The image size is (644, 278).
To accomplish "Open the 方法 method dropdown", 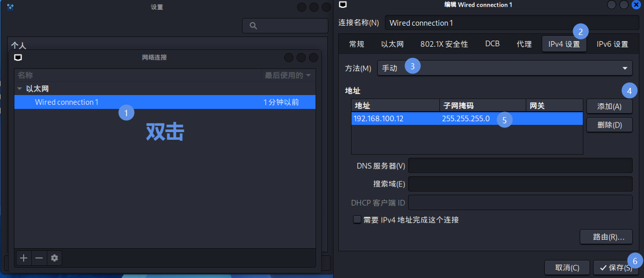I will (x=504, y=68).
